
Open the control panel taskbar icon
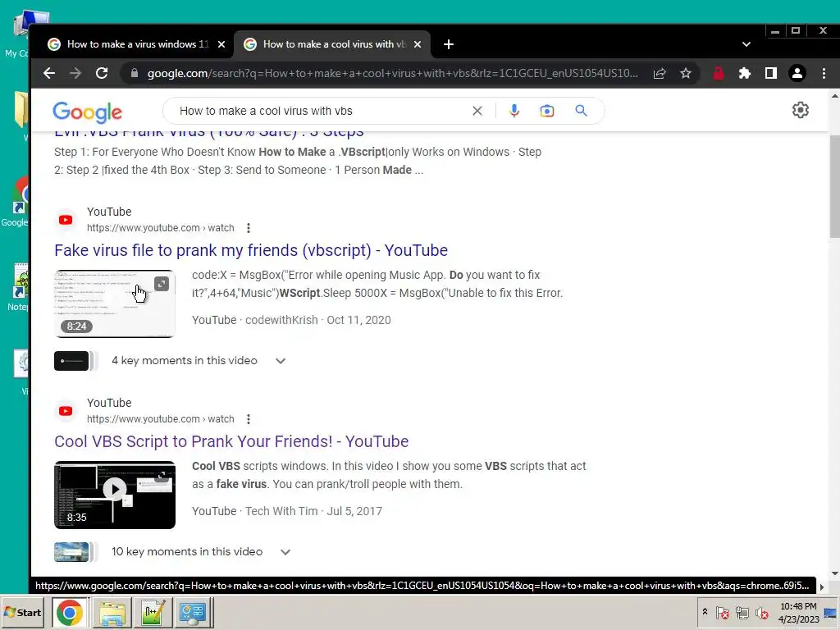(193, 613)
